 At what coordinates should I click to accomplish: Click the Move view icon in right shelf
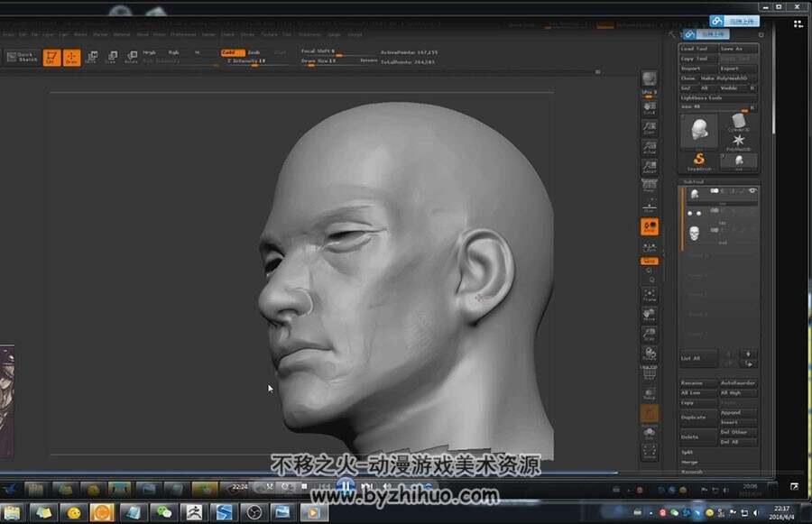(x=650, y=314)
